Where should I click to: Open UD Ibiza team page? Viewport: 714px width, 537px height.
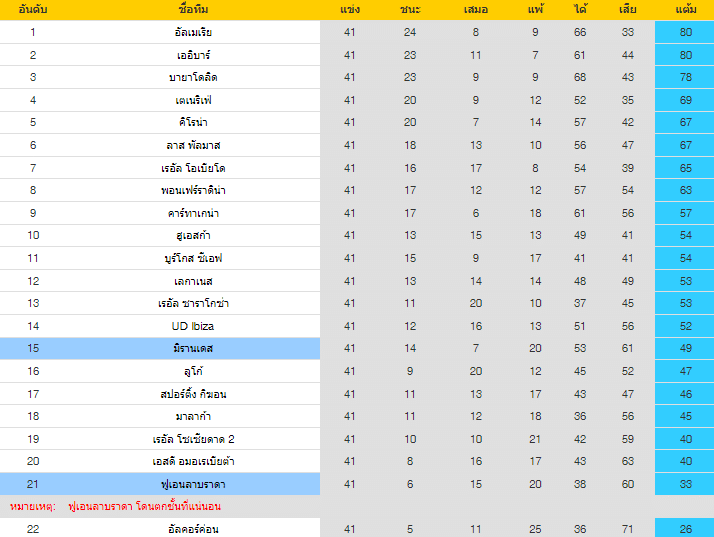(x=192, y=326)
